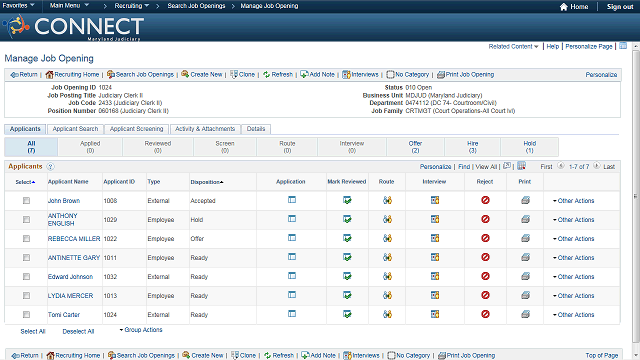640x360 pixels.
Task: Print LYDIA MERCER's application
Action: (x=525, y=295)
